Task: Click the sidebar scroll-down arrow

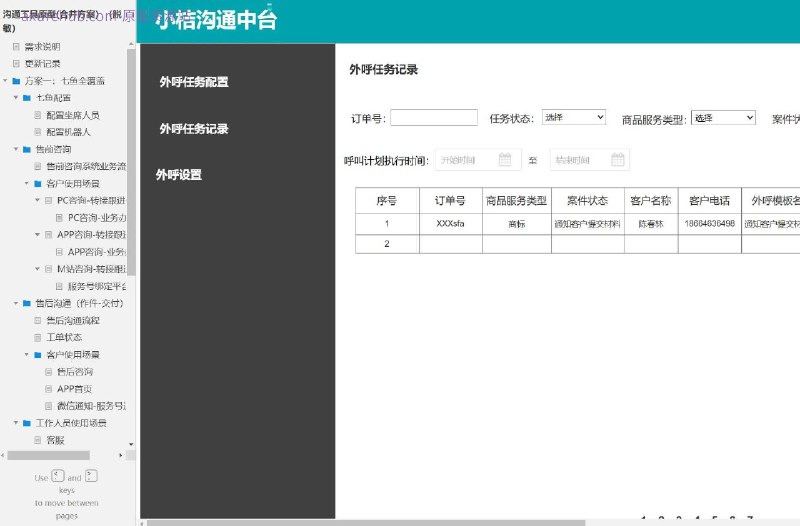Action: [x=131, y=444]
